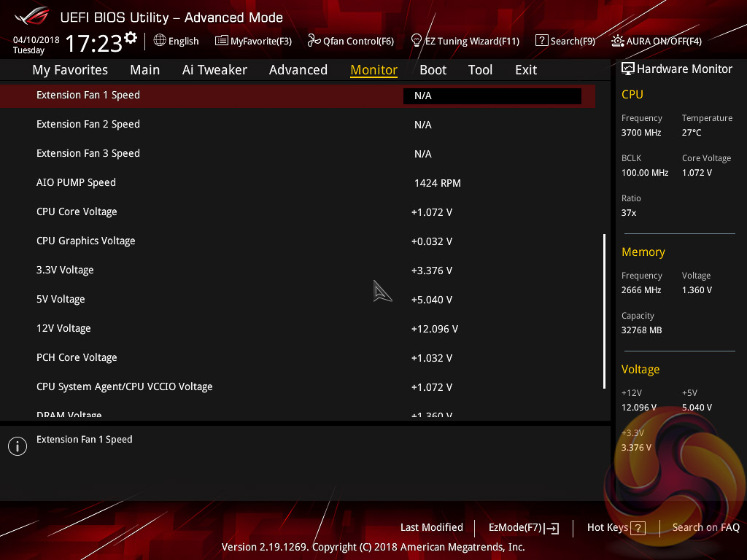Open the Boot tab
The height and width of the screenshot is (560, 747).
pyautogui.click(x=433, y=70)
